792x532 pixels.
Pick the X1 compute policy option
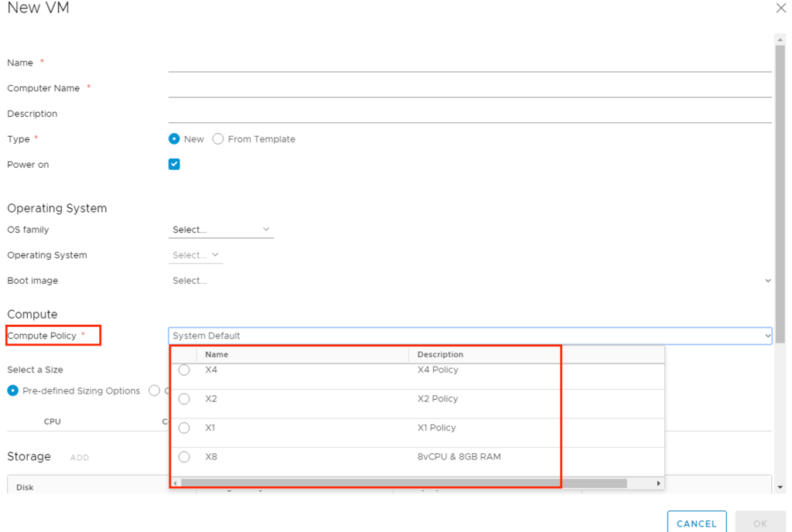pos(184,428)
